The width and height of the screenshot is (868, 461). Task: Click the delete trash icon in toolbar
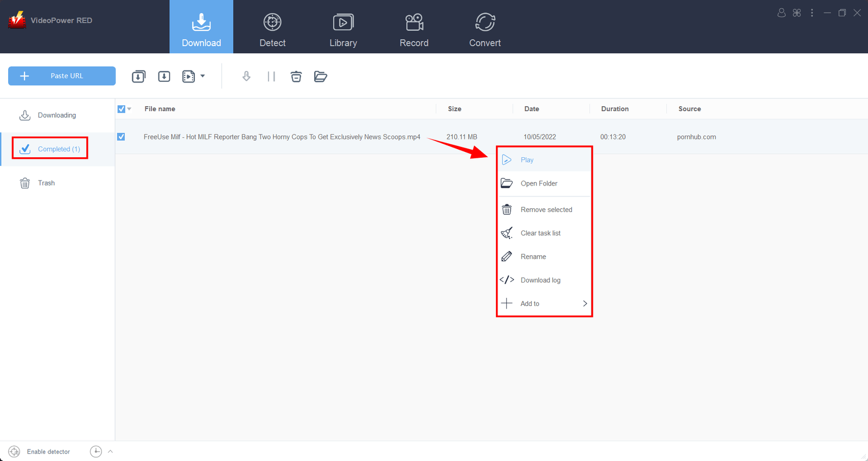(296, 76)
